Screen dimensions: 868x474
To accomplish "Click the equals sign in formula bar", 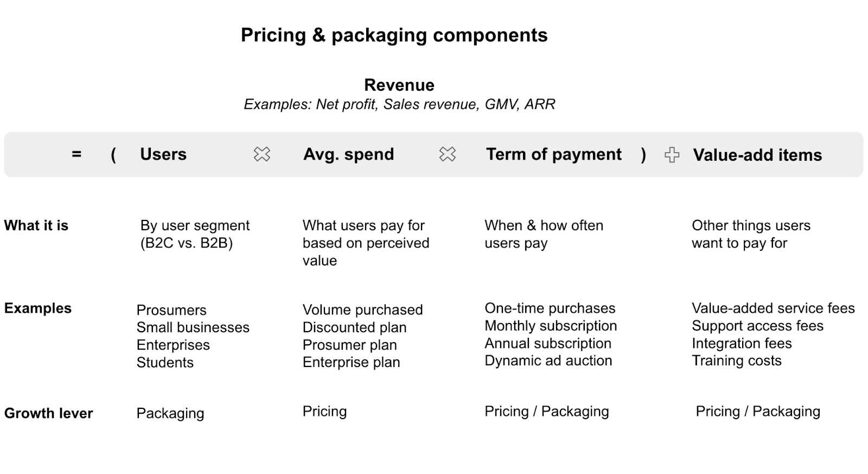I will [76, 154].
